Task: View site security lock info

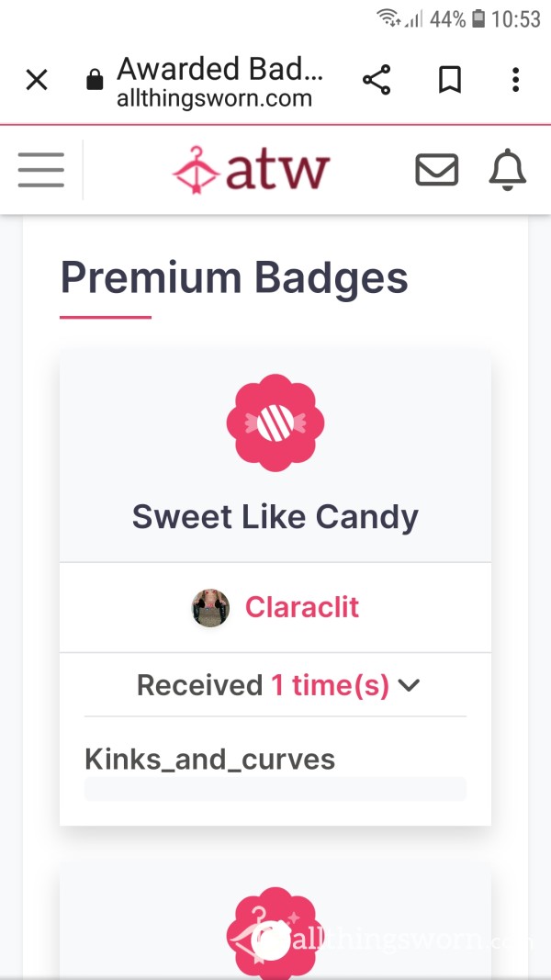Action: [95, 80]
